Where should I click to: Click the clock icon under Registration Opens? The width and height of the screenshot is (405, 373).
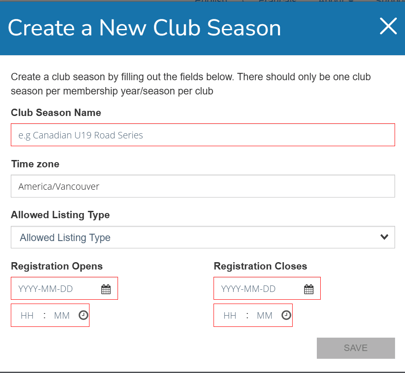[x=83, y=315]
